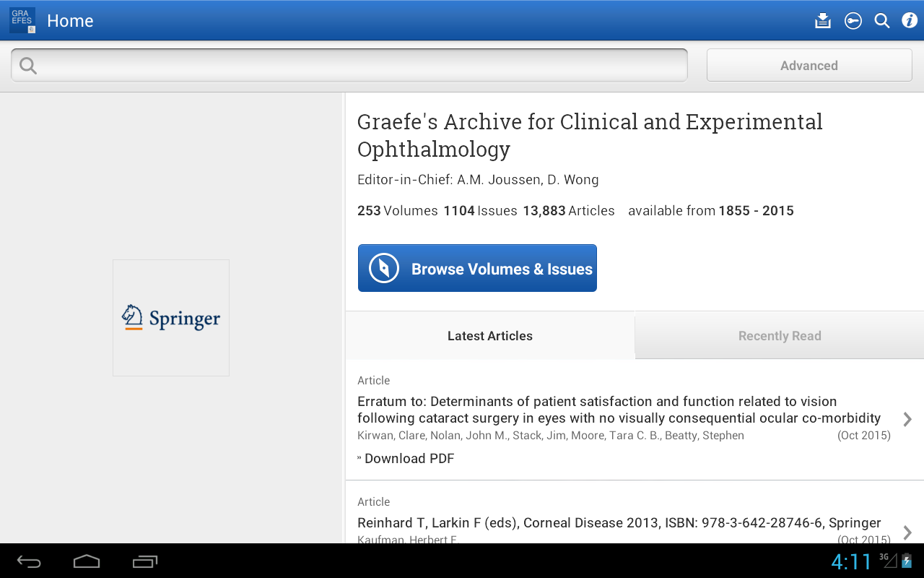Download PDF of the Erratum article
The image size is (924, 578).
coord(409,459)
